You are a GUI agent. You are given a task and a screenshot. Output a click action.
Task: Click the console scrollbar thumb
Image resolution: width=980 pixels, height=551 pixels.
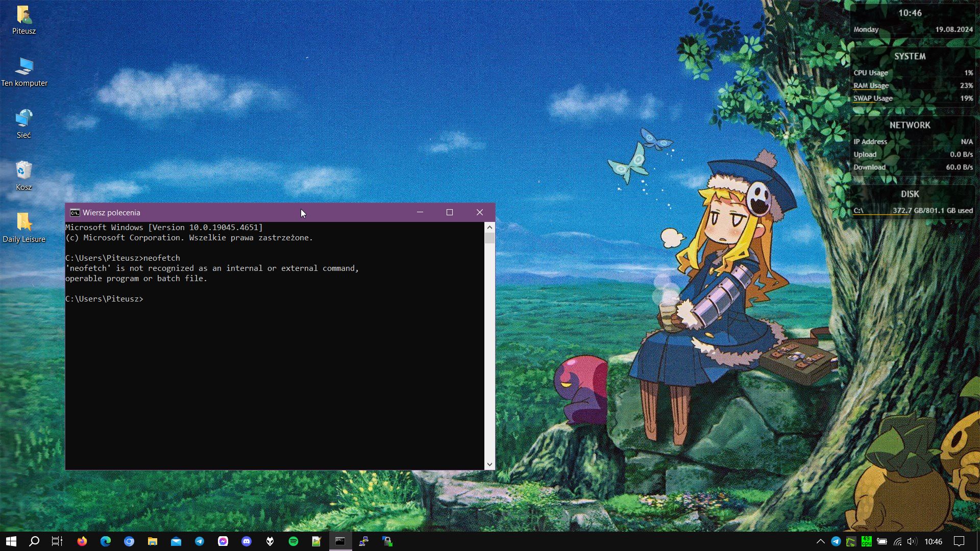489,238
